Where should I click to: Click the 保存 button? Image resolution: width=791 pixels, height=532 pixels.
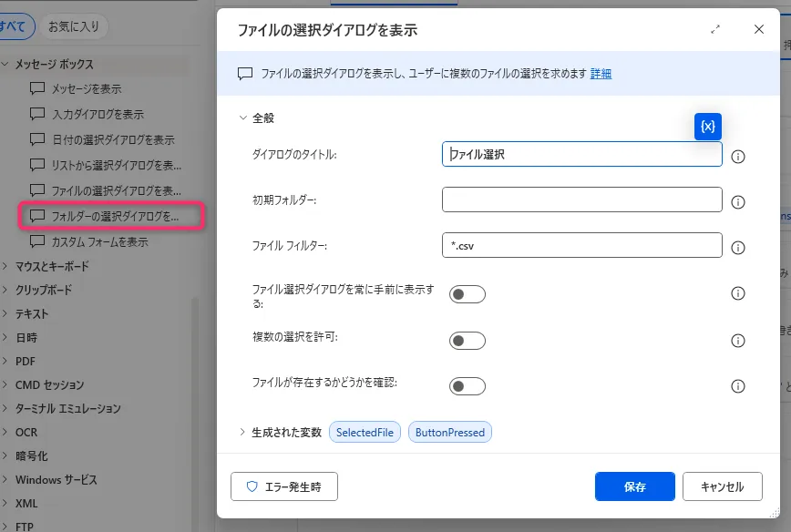pyautogui.click(x=634, y=486)
